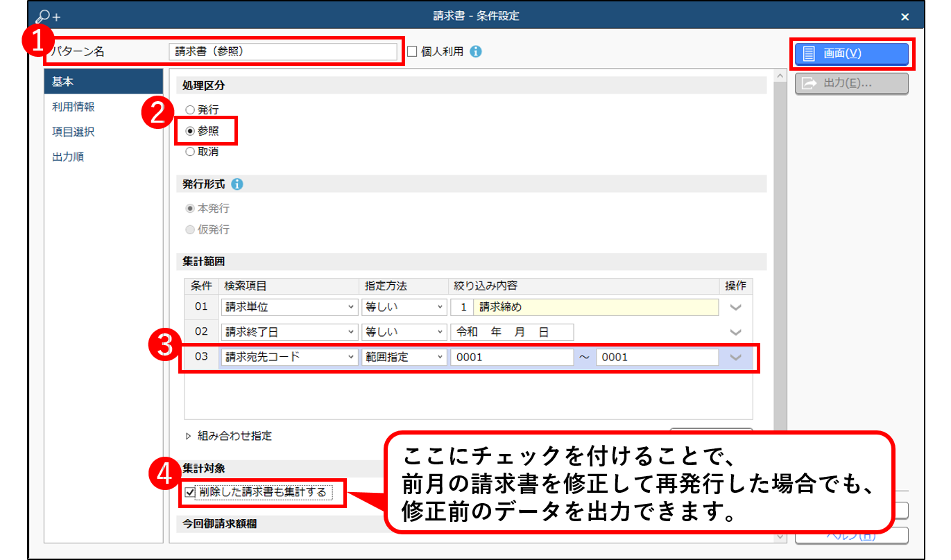
Task: Click the 請求締め value field in row 01
Action: point(597,307)
